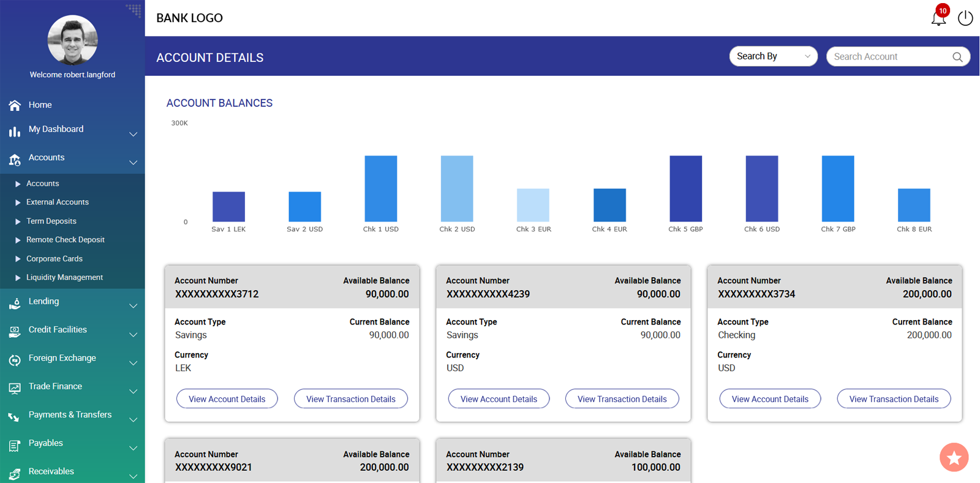Click the Chk 4 EUR bar
This screenshot has height=483, width=980.
[609, 205]
